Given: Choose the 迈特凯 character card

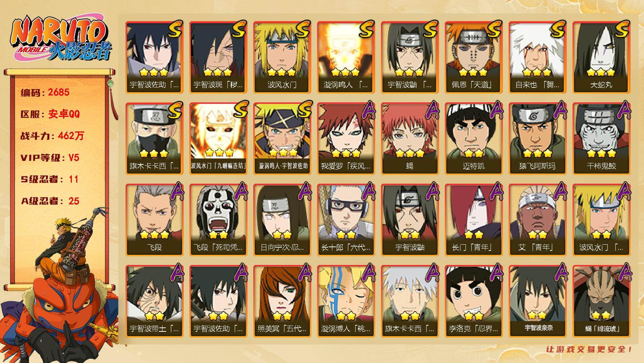Looking at the screenshot, I should pyautogui.click(x=473, y=139).
